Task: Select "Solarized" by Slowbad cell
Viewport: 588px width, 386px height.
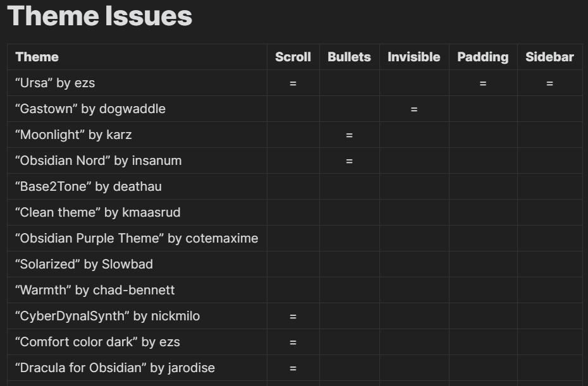Action: (x=137, y=264)
